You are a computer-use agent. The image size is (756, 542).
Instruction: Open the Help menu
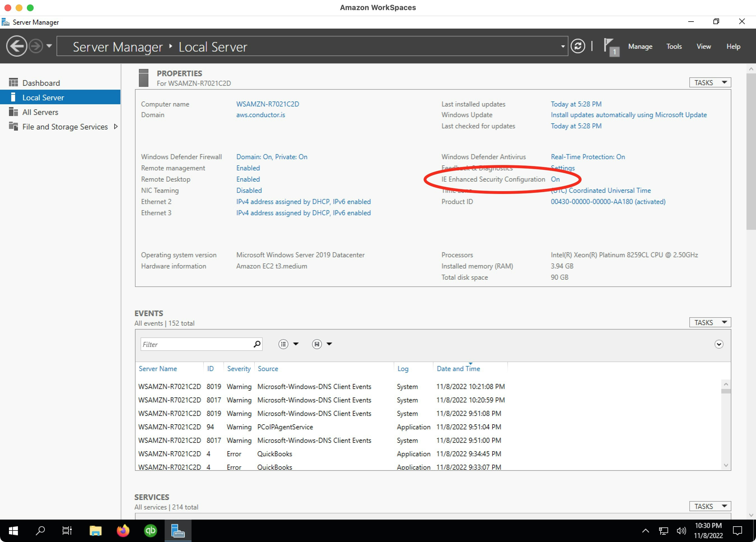733,46
